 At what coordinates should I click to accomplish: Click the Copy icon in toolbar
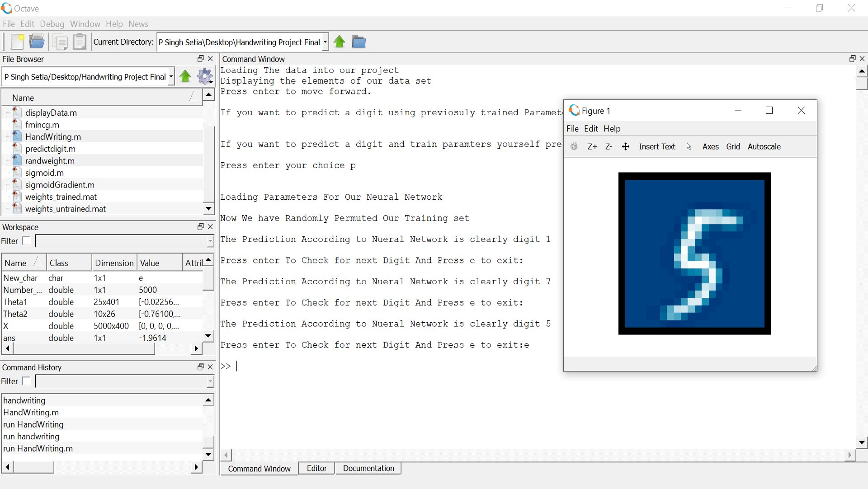click(x=60, y=42)
